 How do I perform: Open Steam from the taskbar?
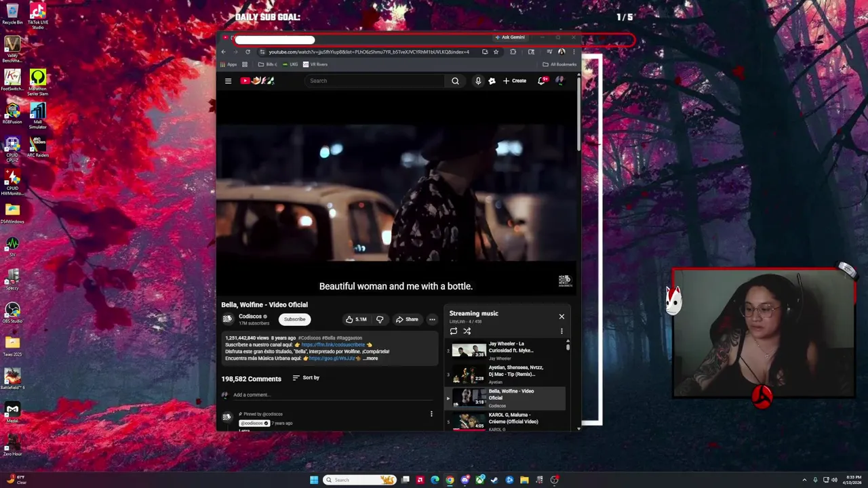(x=494, y=480)
